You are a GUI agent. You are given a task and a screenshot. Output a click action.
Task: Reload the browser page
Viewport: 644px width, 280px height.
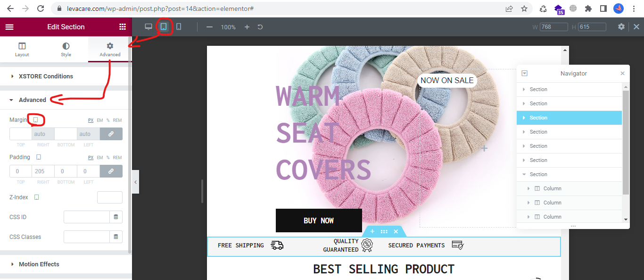(x=41, y=8)
